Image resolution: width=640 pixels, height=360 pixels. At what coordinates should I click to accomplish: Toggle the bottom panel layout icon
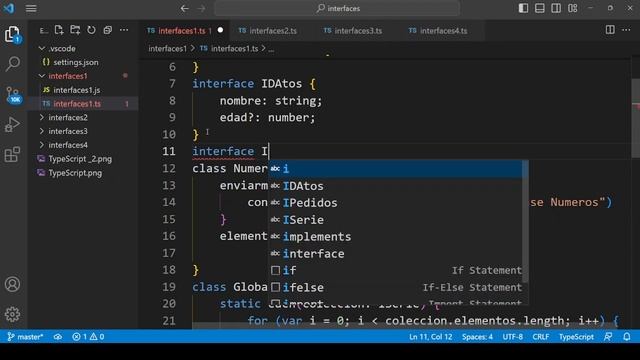pos(540,8)
